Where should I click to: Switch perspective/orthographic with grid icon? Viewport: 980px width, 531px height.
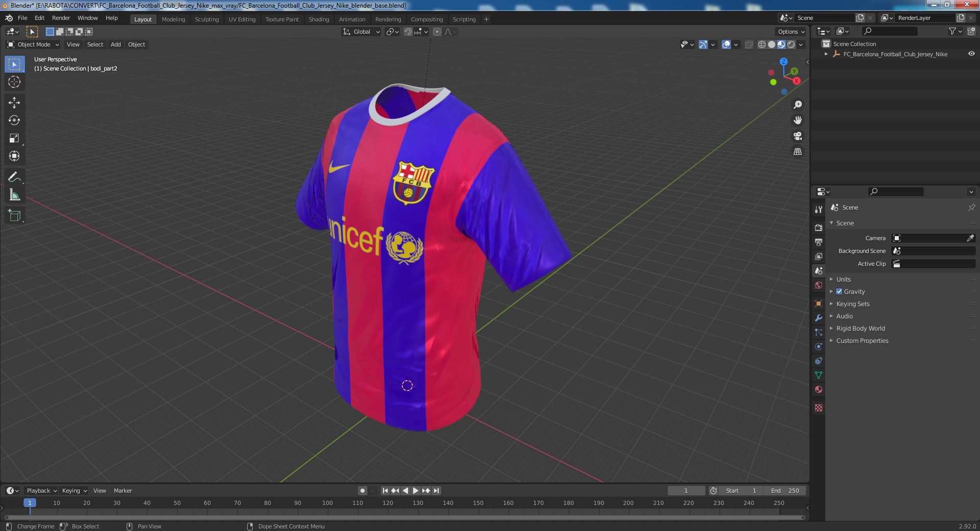(x=798, y=151)
